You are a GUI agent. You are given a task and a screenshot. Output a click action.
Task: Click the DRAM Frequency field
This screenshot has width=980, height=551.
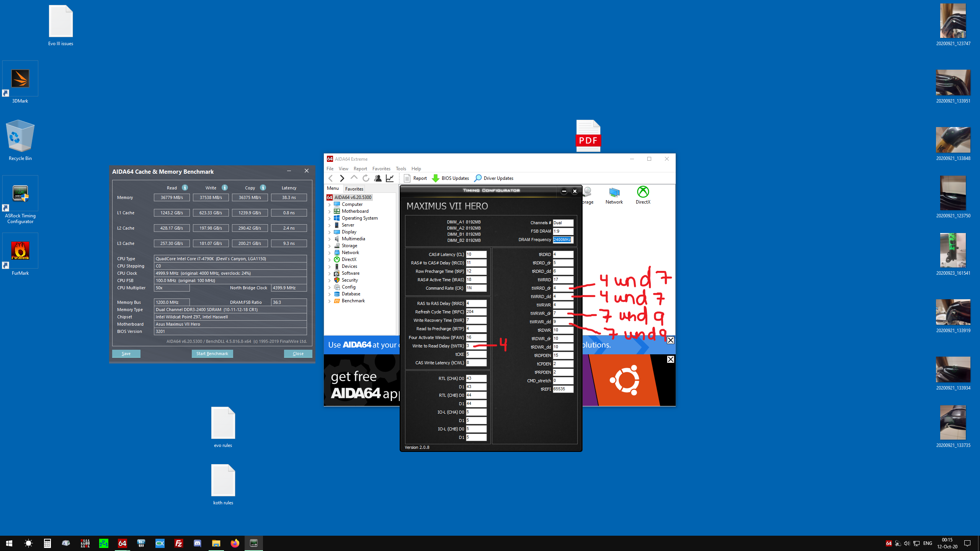[x=563, y=240]
